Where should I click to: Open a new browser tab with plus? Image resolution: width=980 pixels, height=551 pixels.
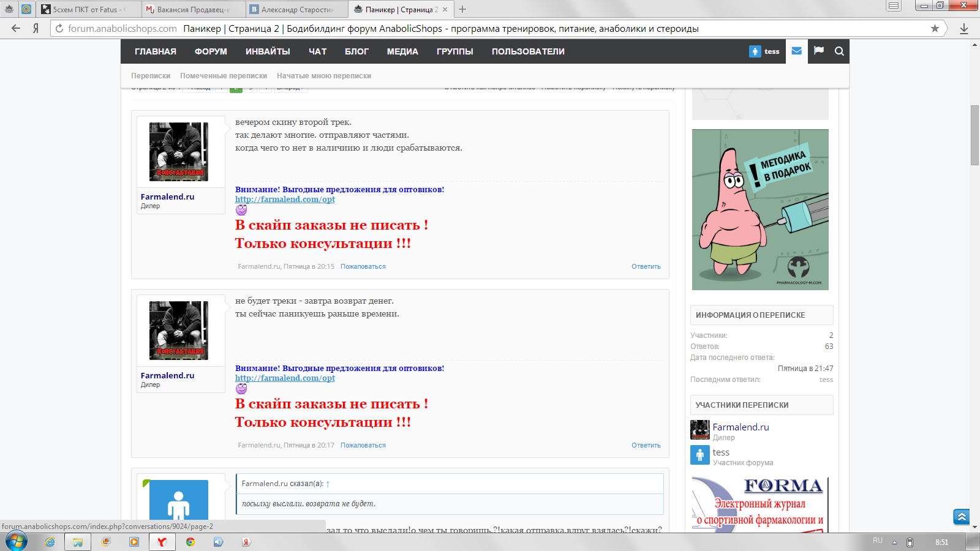462,9
